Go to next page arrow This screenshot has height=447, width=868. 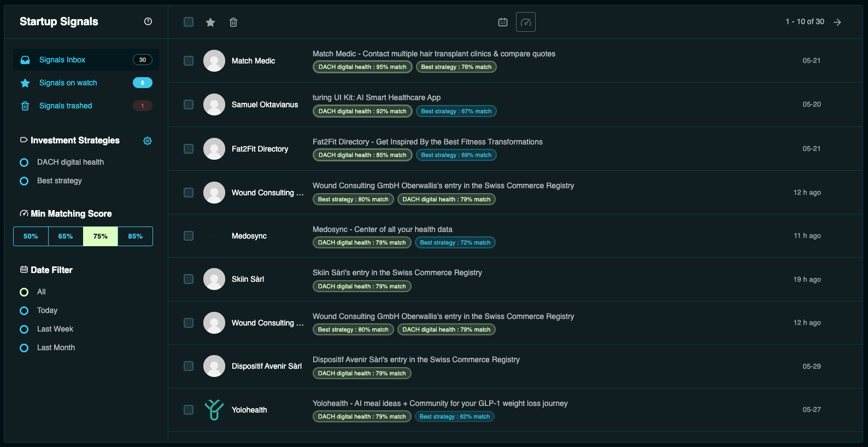tap(837, 22)
